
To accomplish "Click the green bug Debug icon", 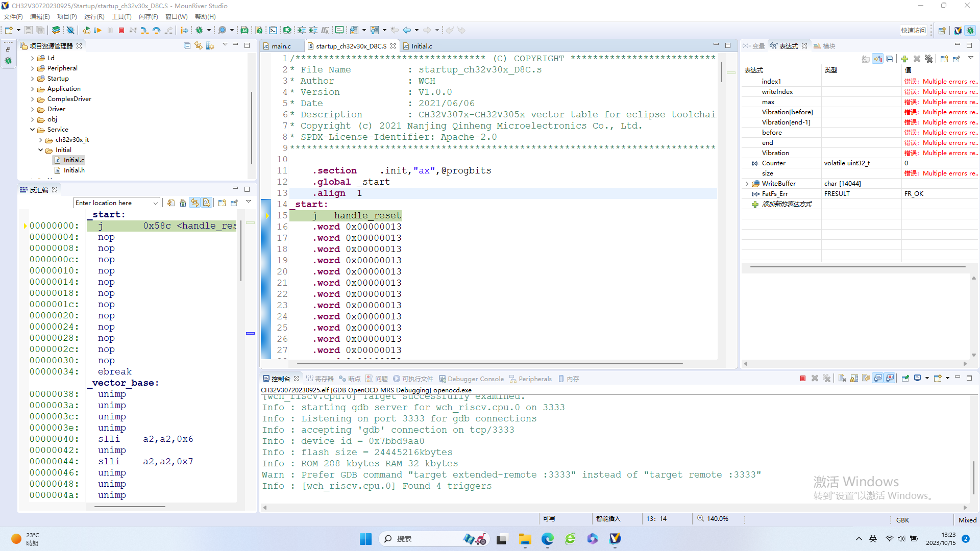I will [199, 30].
